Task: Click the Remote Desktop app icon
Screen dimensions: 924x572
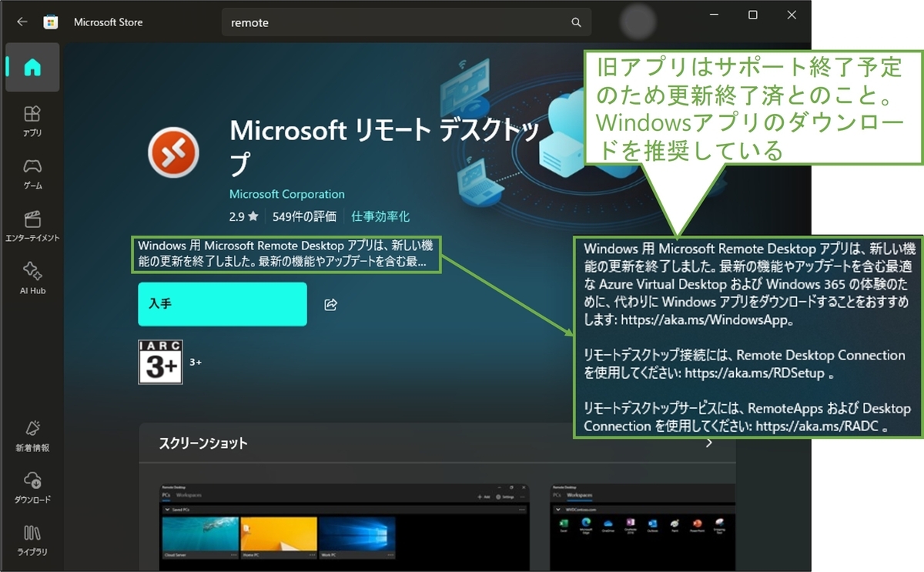Action: coord(172,152)
